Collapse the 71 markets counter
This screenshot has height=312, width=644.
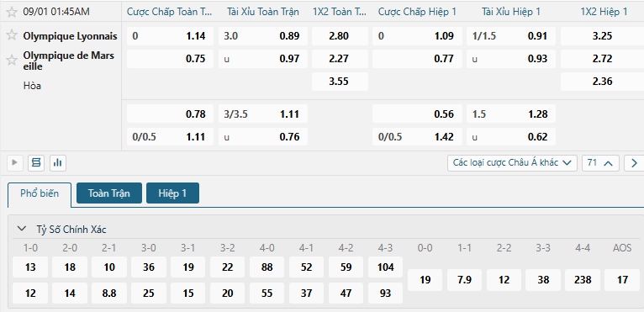click(x=600, y=163)
